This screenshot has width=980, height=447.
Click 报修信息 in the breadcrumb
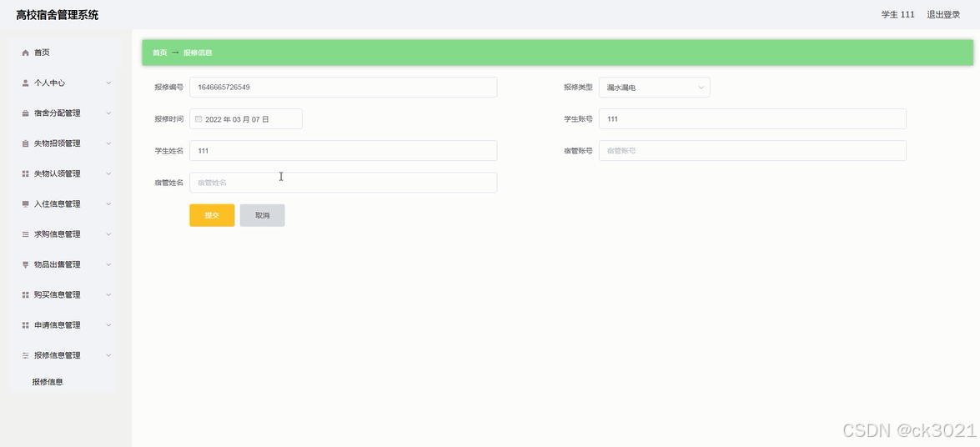pyautogui.click(x=199, y=53)
